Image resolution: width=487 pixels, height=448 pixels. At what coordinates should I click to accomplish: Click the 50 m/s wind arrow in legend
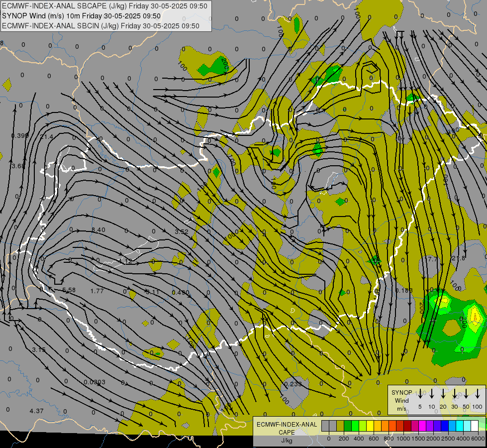(x=466, y=394)
